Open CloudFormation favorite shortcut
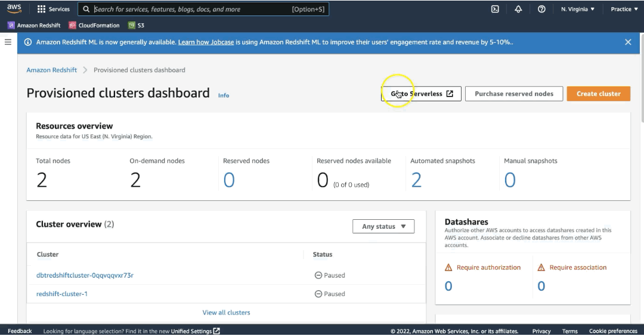This screenshot has height=336, width=644. point(94,26)
